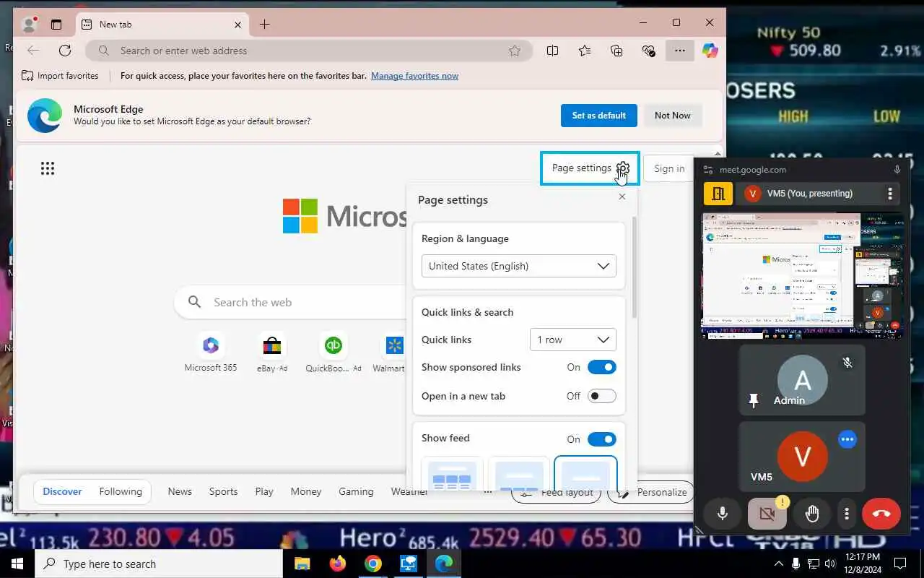The height and width of the screenshot is (578, 924).
Task: Open Browser essentials heart icon
Action: (x=648, y=51)
